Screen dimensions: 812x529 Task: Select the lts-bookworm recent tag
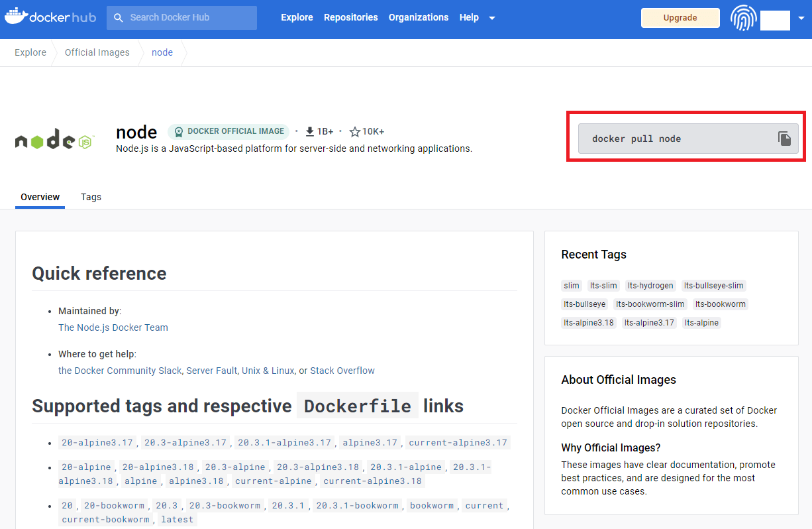coord(721,304)
